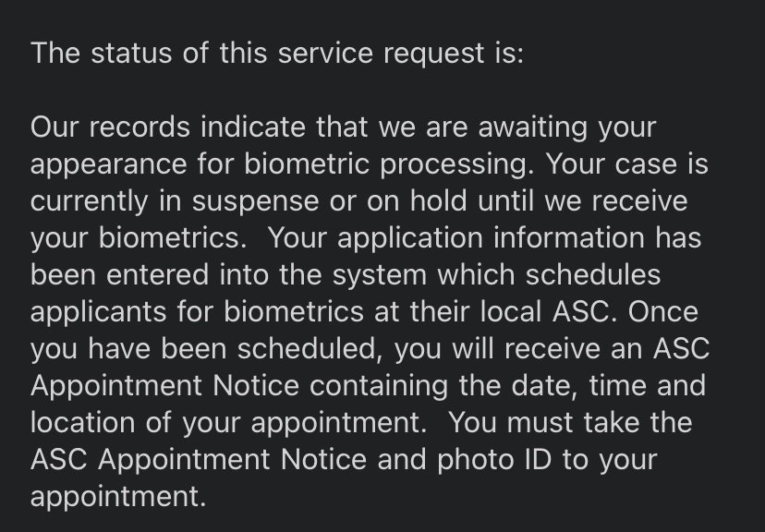The height and width of the screenshot is (532, 765).
Task: Click the final word 'appointment.' on last line
Action: tap(118, 497)
